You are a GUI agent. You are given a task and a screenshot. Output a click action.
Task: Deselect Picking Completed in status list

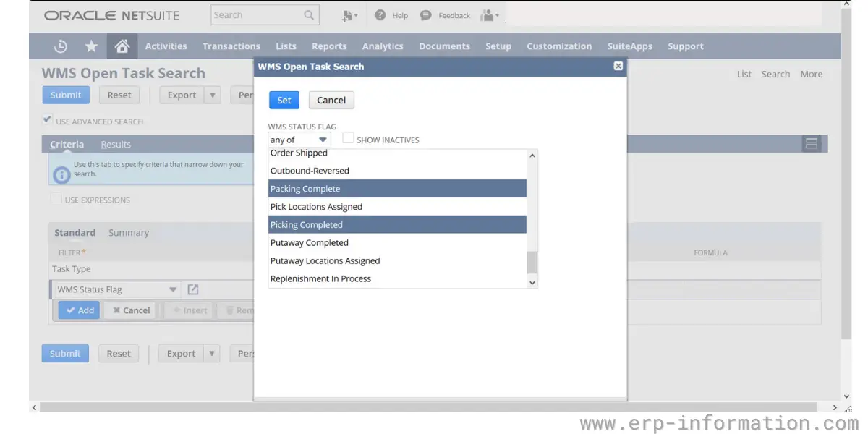point(397,225)
